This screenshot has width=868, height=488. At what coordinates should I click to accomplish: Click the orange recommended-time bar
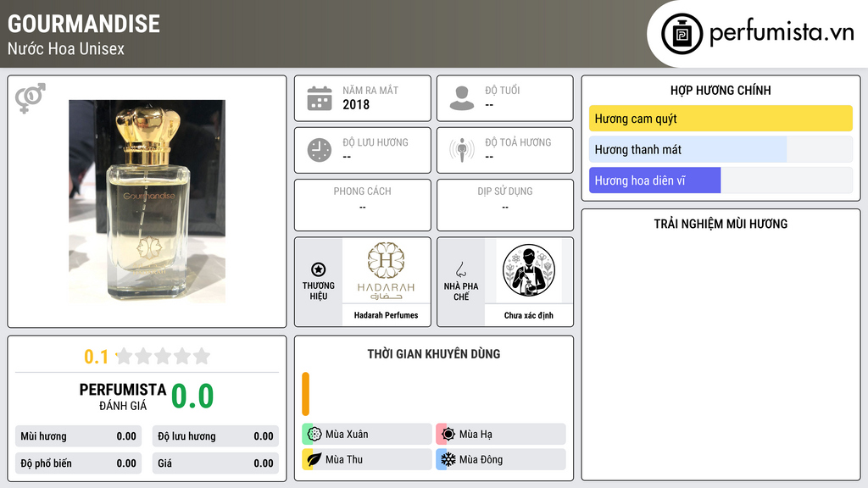tap(305, 394)
